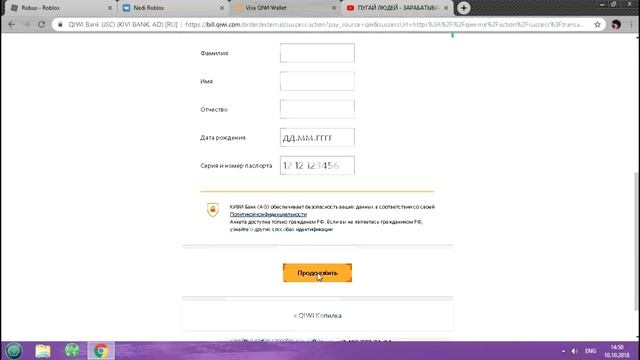Close the Nedi Roblox tab
The image size is (640, 360).
point(222,8)
